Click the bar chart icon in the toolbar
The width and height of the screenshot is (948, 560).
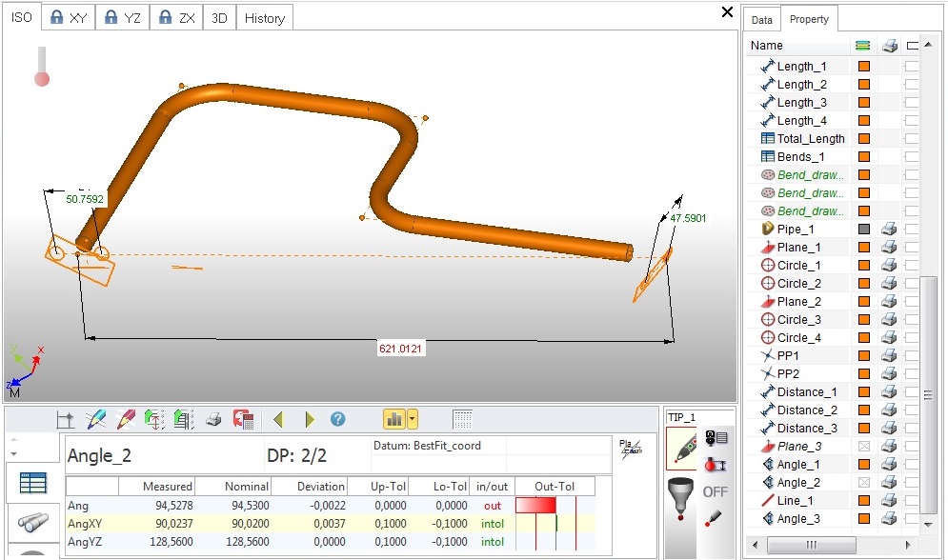(x=394, y=419)
